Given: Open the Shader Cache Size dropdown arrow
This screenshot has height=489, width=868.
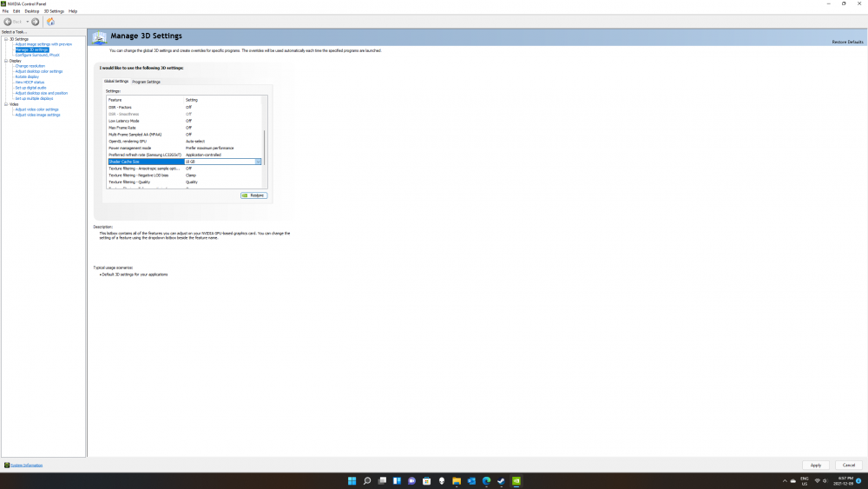Looking at the screenshot, I should point(258,162).
